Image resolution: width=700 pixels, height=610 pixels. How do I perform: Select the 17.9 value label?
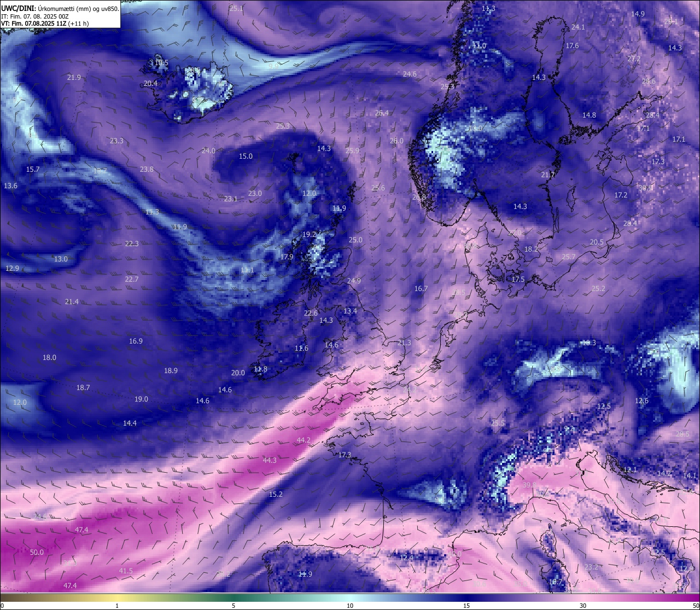287,257
